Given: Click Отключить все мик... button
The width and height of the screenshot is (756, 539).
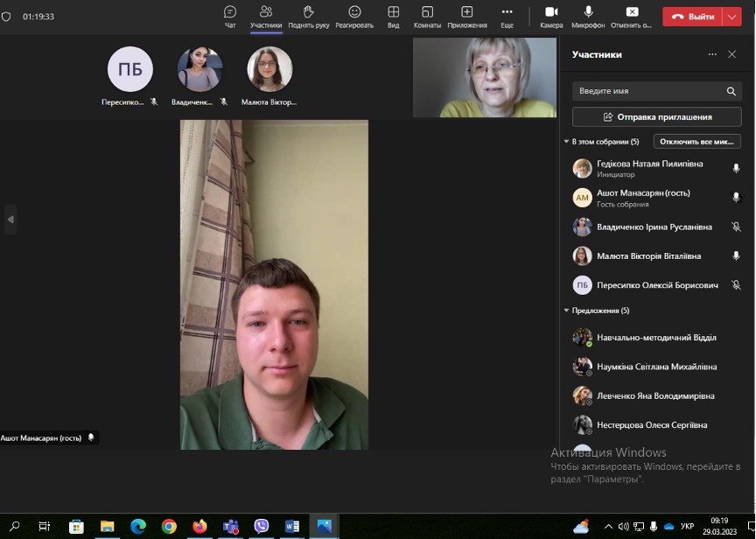Looking at the screenshot, I should pyautogui.click(x=696, y=142).
